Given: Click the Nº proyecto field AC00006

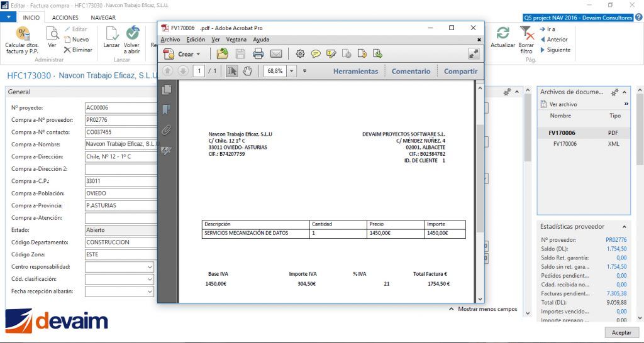Looking at the screenshot, I should tap(121, 107).
